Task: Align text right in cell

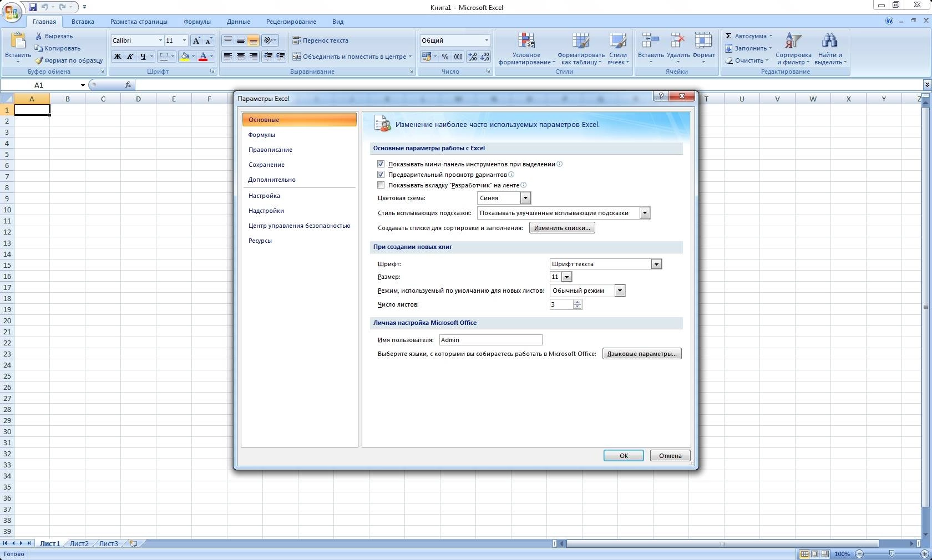Action: (x=253, y=57)
